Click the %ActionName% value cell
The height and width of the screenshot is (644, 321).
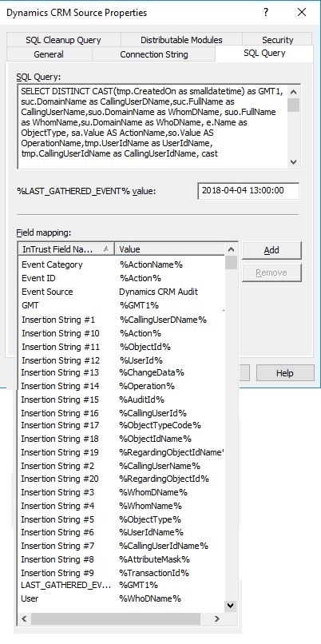151,264
